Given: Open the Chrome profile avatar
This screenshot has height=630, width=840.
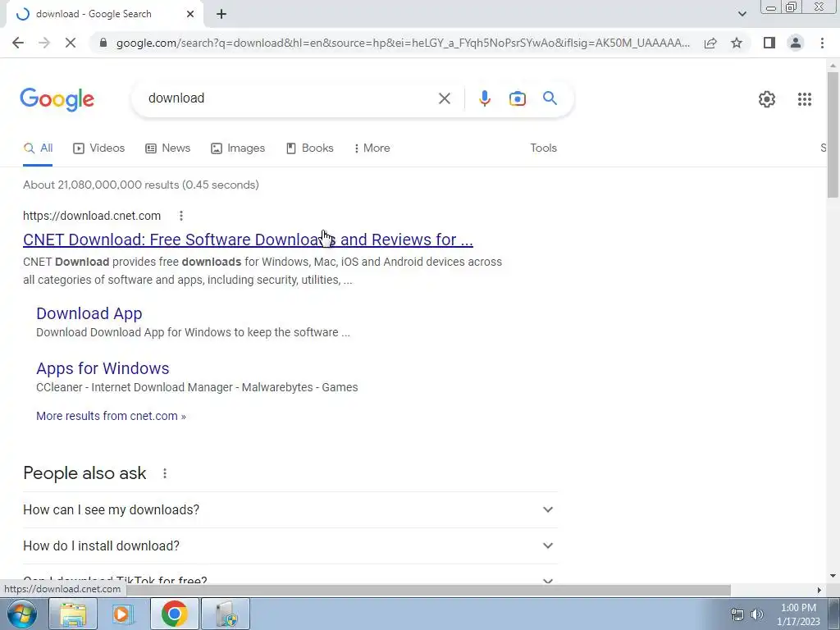Looking at the screenshot, I should [x=796, y=43].
